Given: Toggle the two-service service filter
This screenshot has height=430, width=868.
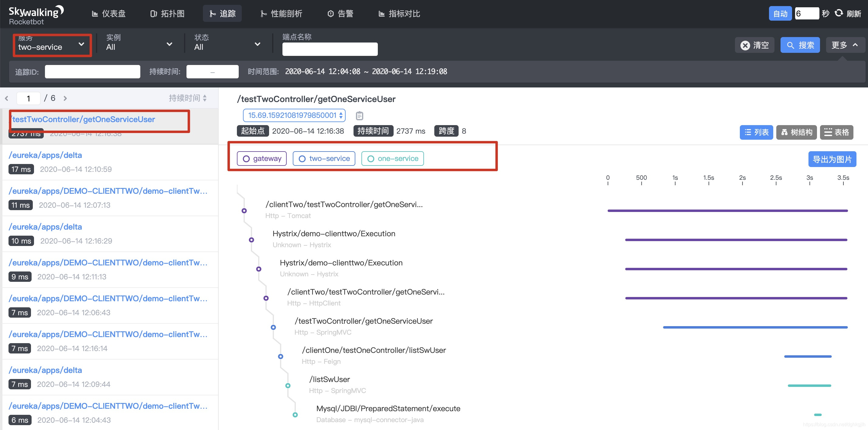Looking at the screenshot, I should coord(324,159).
